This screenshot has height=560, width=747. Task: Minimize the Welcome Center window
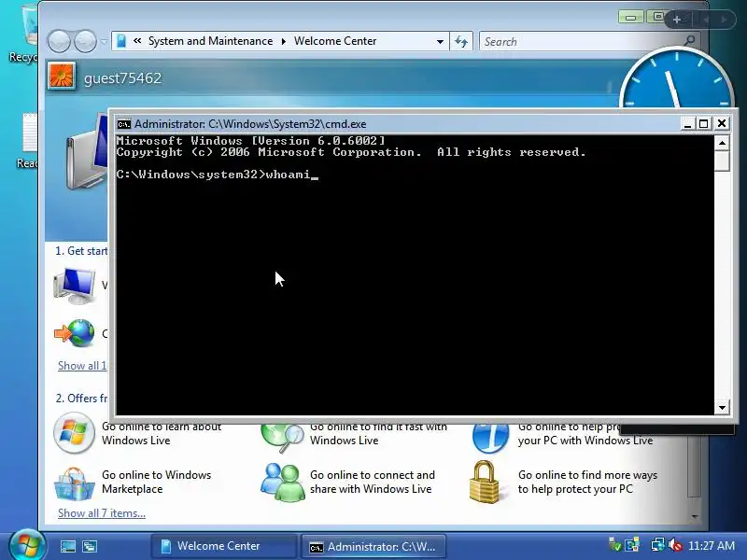[631, 17]
